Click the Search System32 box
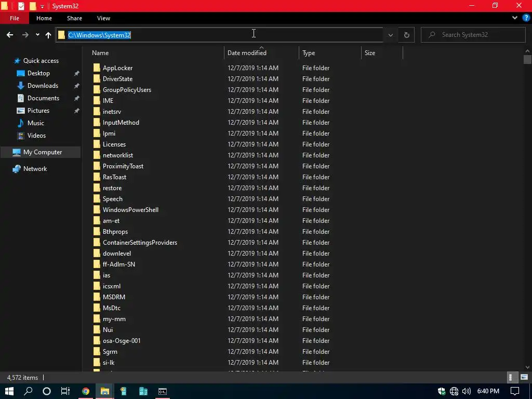 coord(473,35)
